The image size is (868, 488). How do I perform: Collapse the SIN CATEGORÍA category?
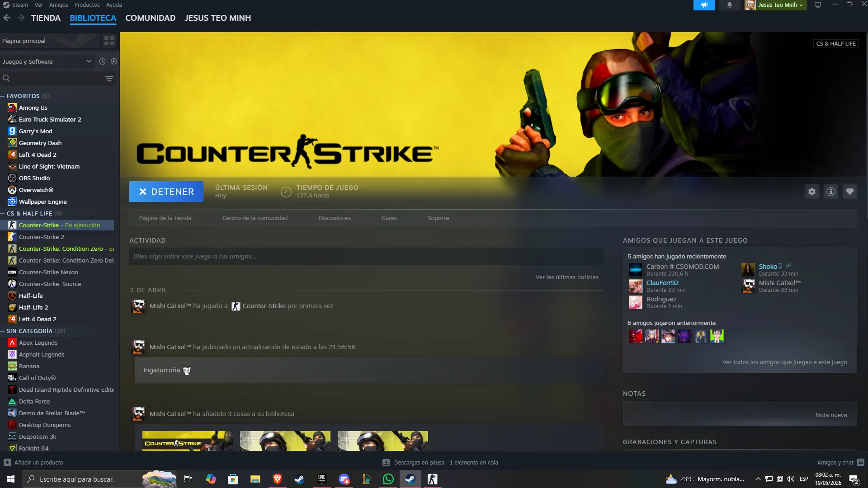click(3, 331)
